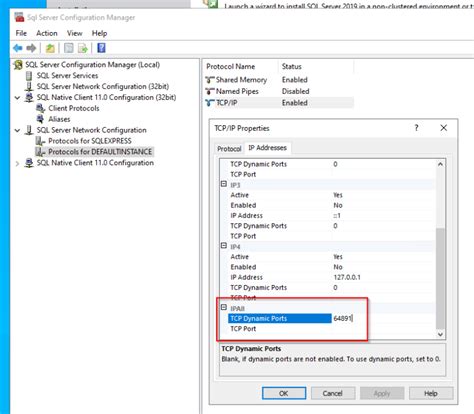The width and height of the screenshot is (474, 414).
Task: Click the SQL Server Services icon
Action: tap(29, 76)
